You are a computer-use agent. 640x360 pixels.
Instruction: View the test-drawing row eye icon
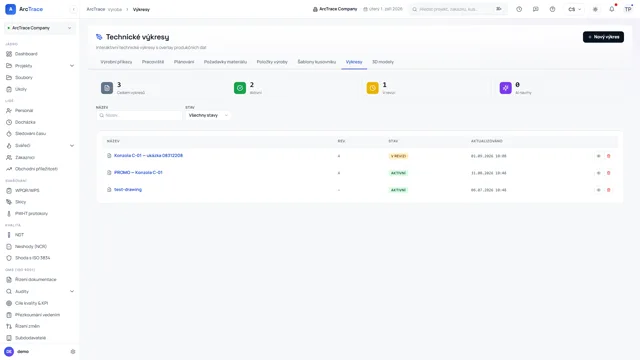599,190
